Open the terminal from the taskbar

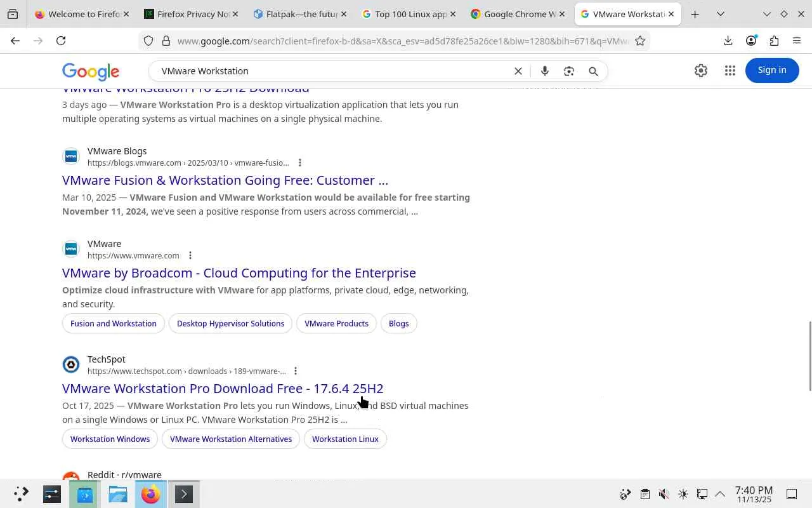pos(184,494)
